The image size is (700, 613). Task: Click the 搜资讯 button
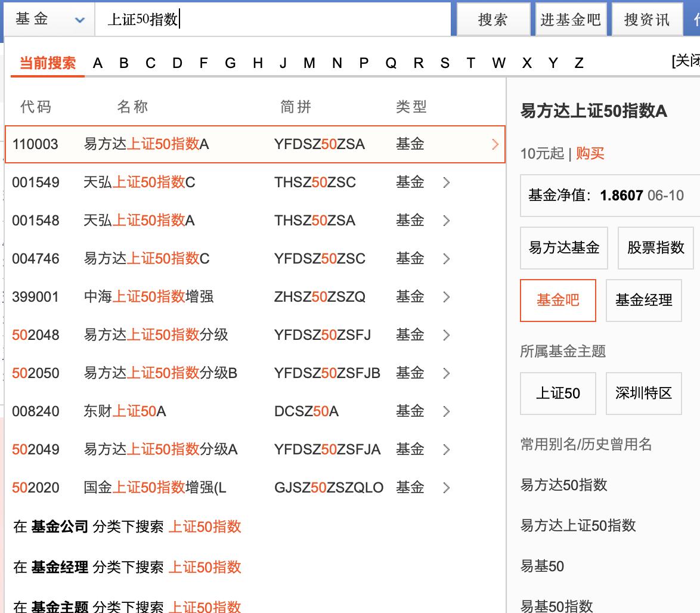(x=646, y=18)
